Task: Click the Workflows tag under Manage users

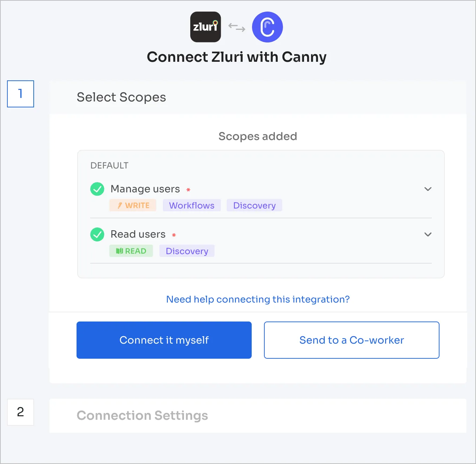Action: 192,205
